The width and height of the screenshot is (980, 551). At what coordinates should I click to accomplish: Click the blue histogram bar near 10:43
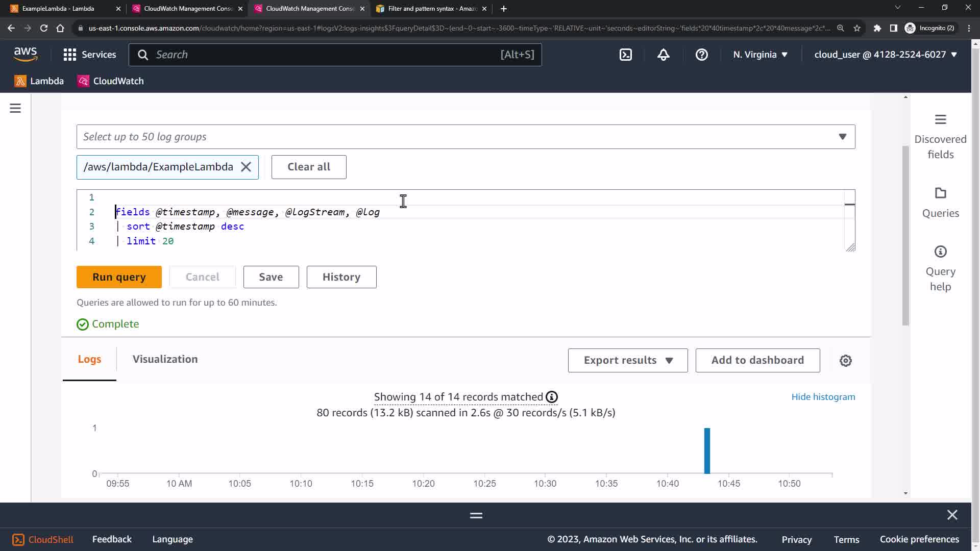[x=707, y=451]
